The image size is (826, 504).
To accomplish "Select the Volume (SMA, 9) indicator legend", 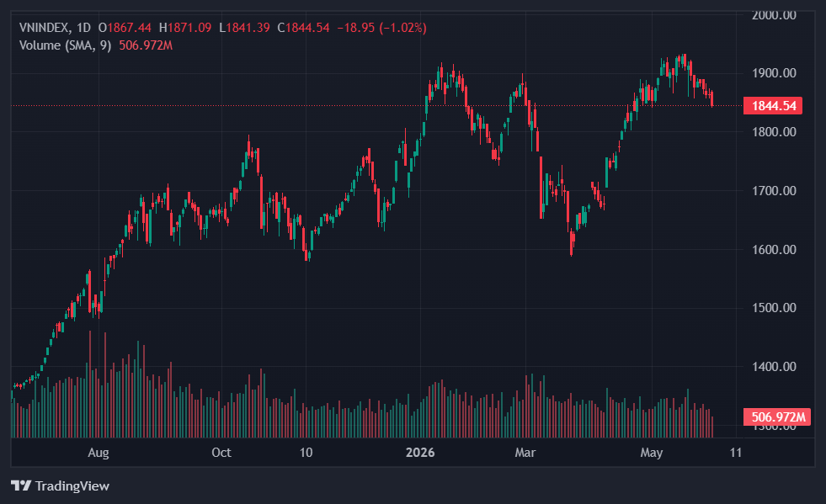I will [66, 45].
